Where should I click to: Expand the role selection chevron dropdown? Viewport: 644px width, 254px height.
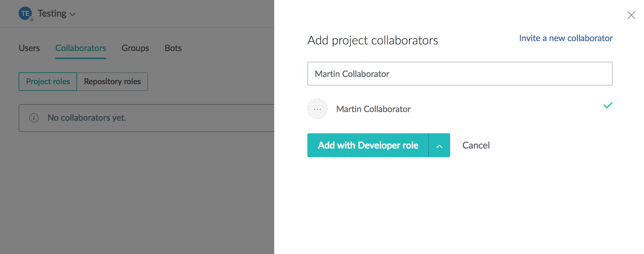click(439, 145)
